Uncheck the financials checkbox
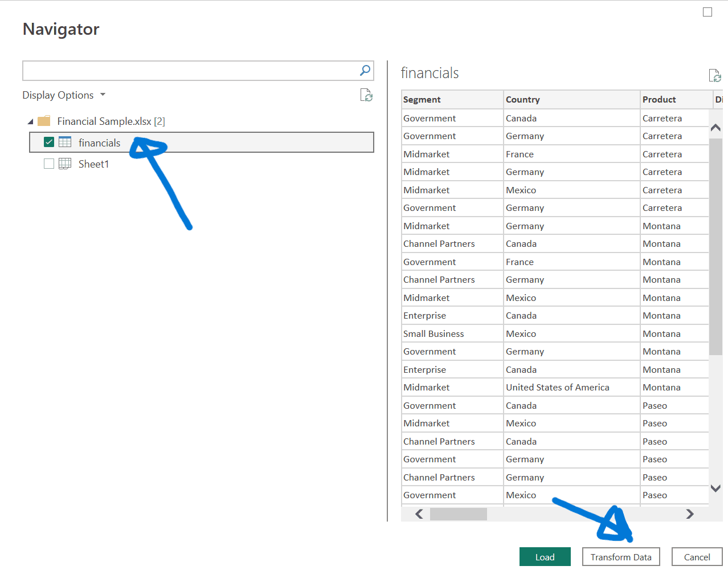 coord(48,142)
